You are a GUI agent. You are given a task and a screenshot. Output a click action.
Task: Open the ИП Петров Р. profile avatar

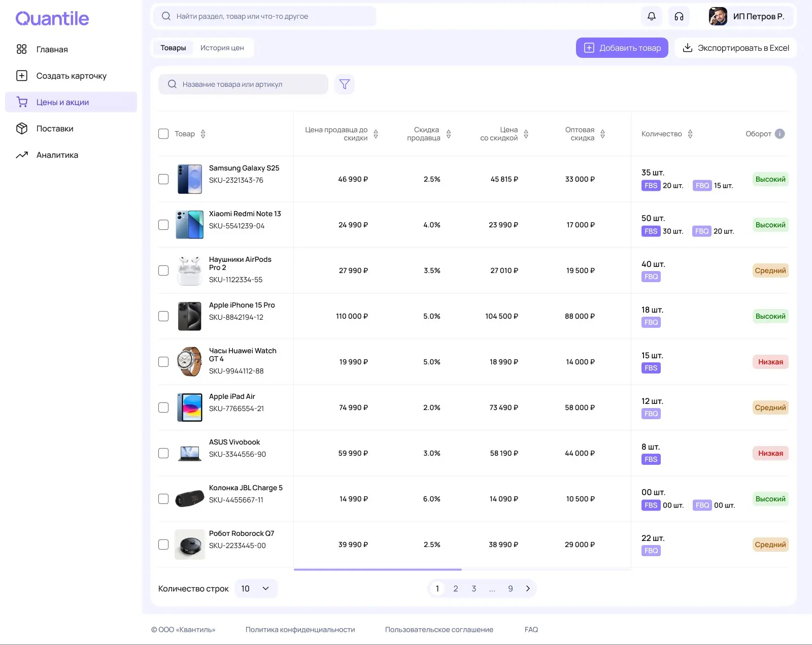(718, 16)
